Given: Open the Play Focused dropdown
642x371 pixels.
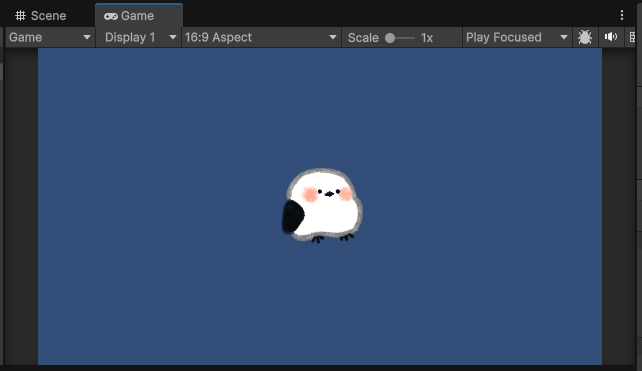Looking at the screenshot, I should pyautogui.click(x=517, y=37).
